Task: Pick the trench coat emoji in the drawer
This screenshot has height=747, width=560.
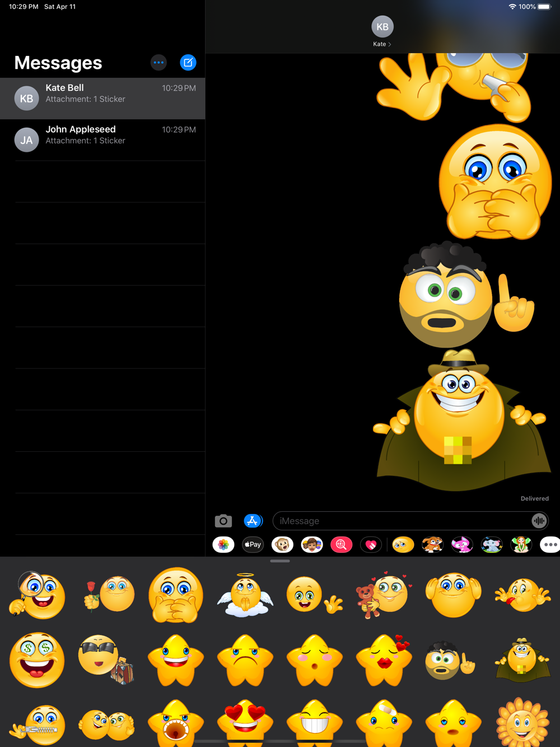Action: [523, 660]
